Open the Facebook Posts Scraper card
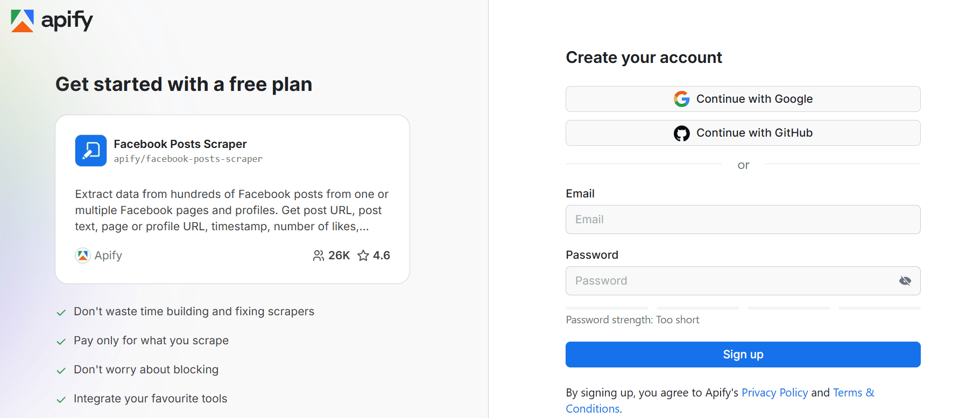Viewport: 980px width, 418px height. (x=232, y=199)
